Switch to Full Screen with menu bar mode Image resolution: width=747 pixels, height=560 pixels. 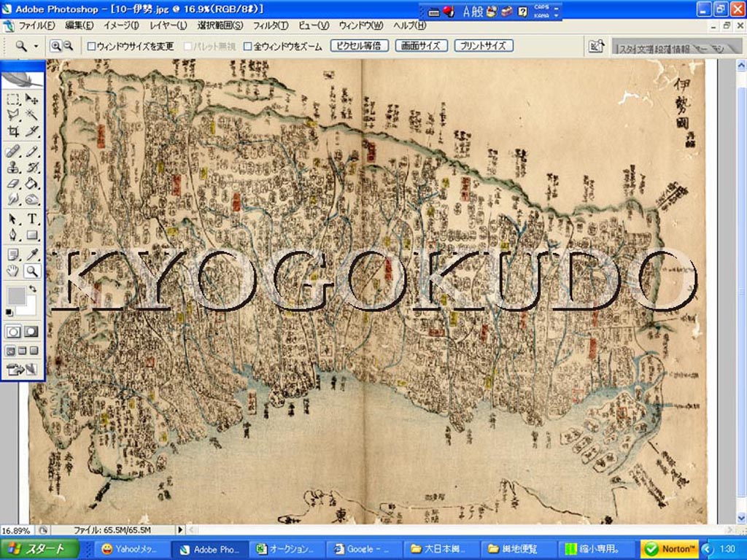(x=23, y=351)
